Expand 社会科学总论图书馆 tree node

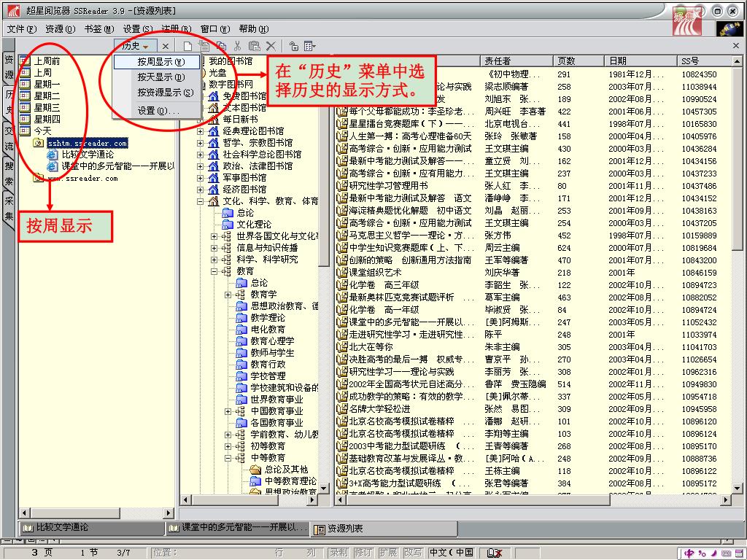201,155
